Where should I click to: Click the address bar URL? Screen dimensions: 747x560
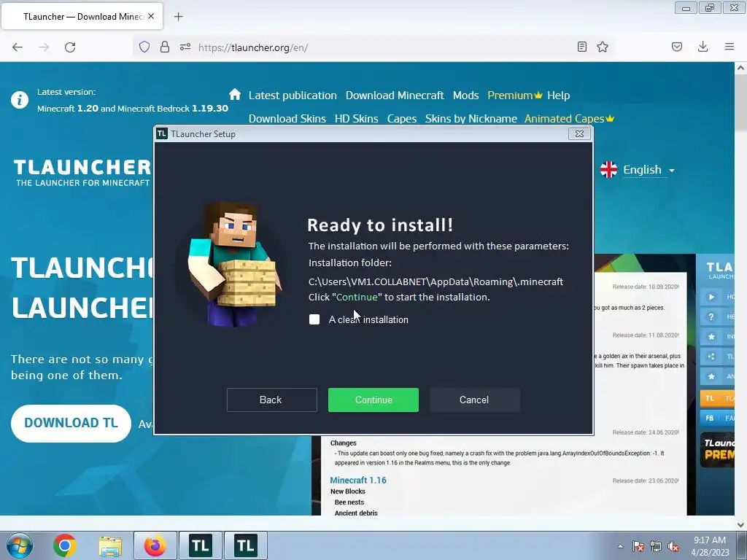pyautogui.click(x=253, y=47)
